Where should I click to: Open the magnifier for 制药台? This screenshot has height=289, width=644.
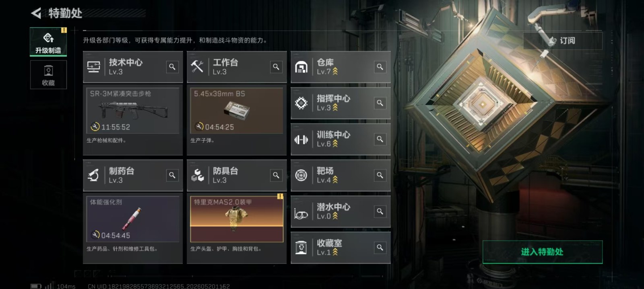[x=172, y=175]
